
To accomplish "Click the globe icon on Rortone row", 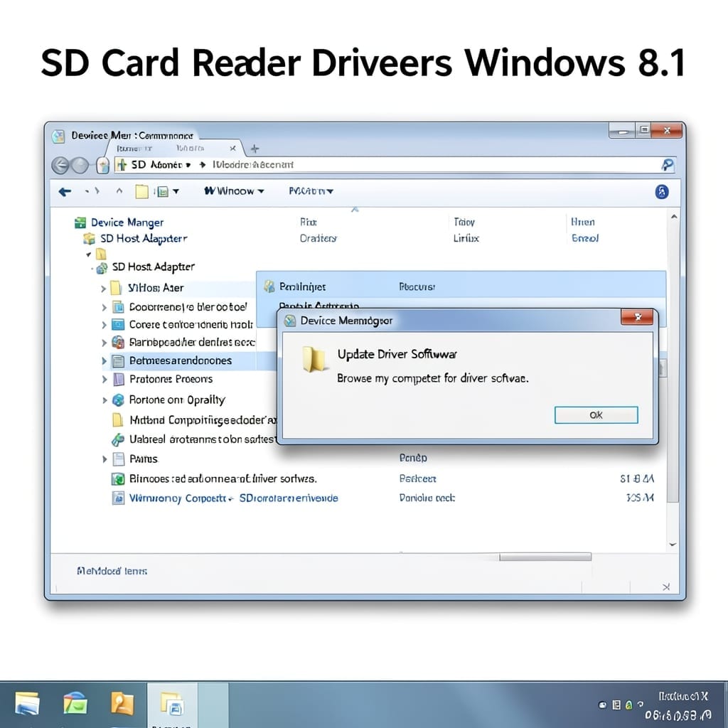I will pyautogui.click(x=119, y=400).
